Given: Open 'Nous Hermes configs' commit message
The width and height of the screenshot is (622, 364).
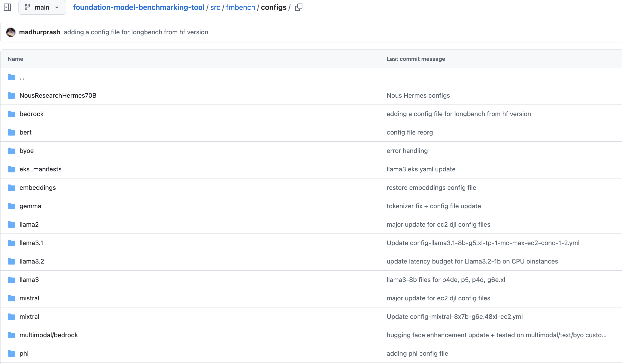Looking at the screenshot, I should coord(418,95).
